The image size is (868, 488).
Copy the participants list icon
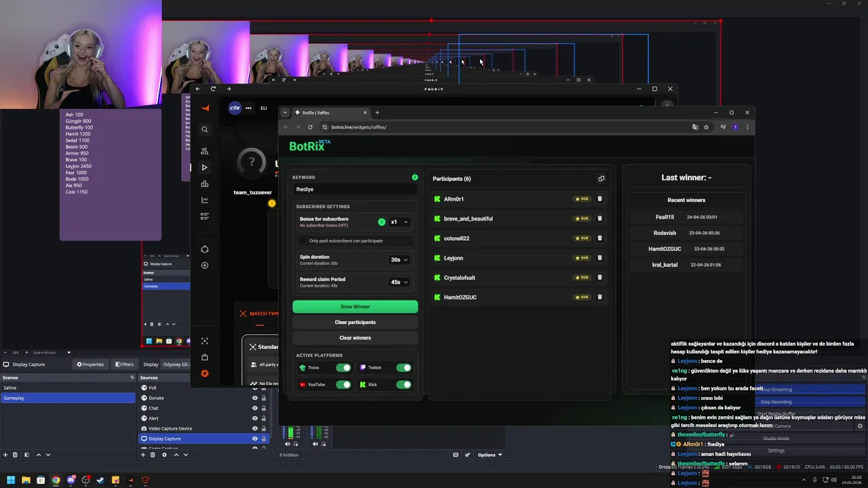601,179
